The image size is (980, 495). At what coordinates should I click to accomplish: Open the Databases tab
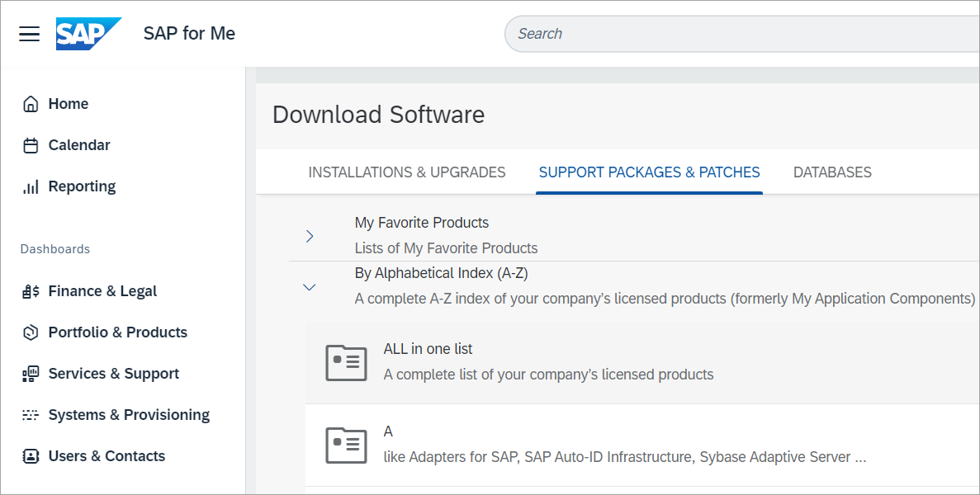(832, 172)
